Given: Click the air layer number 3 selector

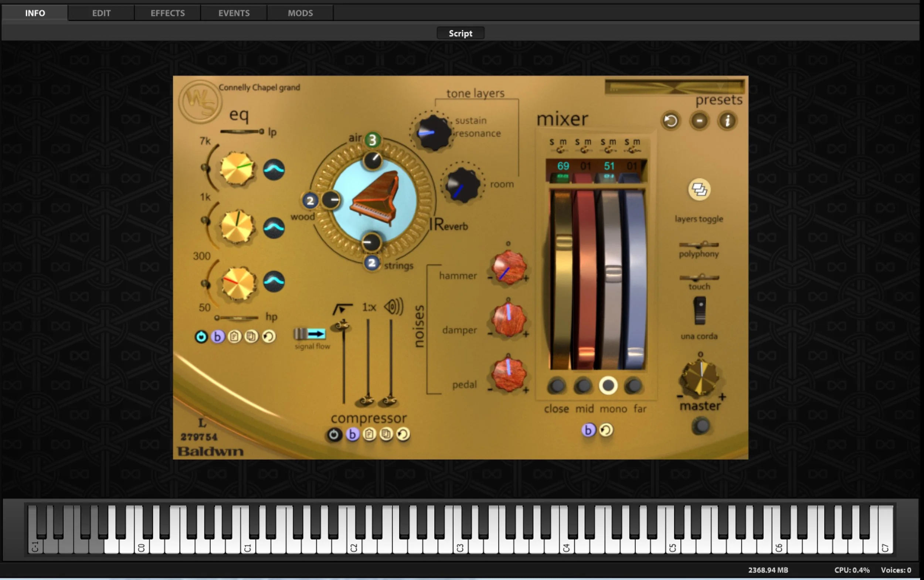Looking at the screenshot, I should [372, 140].
